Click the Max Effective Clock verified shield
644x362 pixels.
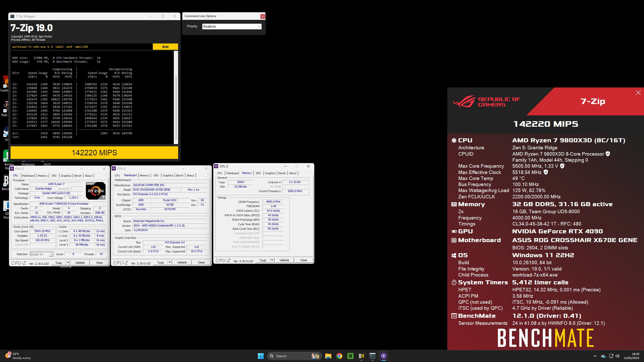coord(546,172)
